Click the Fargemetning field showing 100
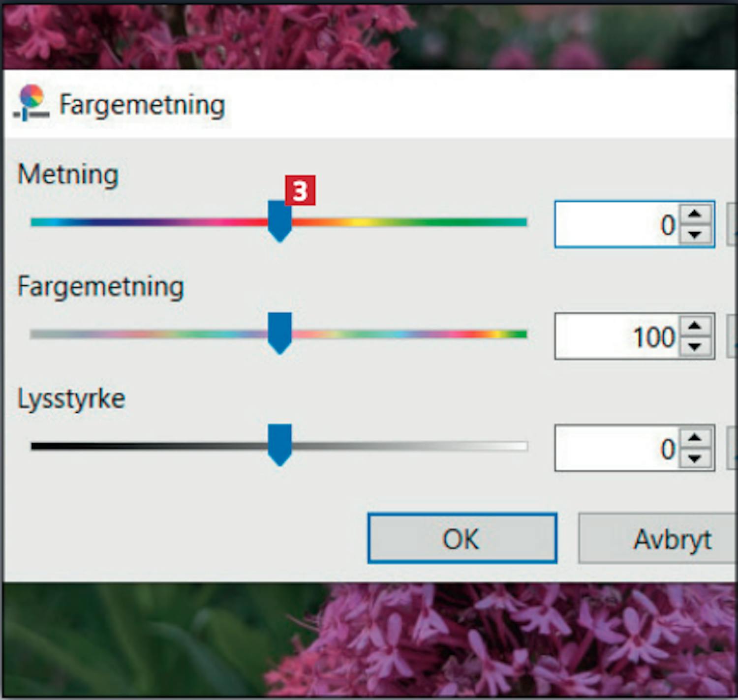Screen dimensions: 738x700 pos(616,336)
